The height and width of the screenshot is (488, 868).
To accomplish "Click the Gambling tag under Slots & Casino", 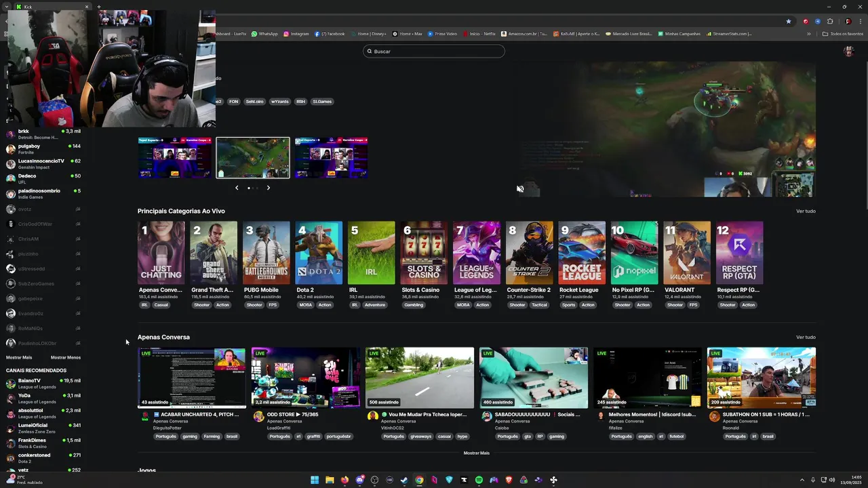I will 414,305.
